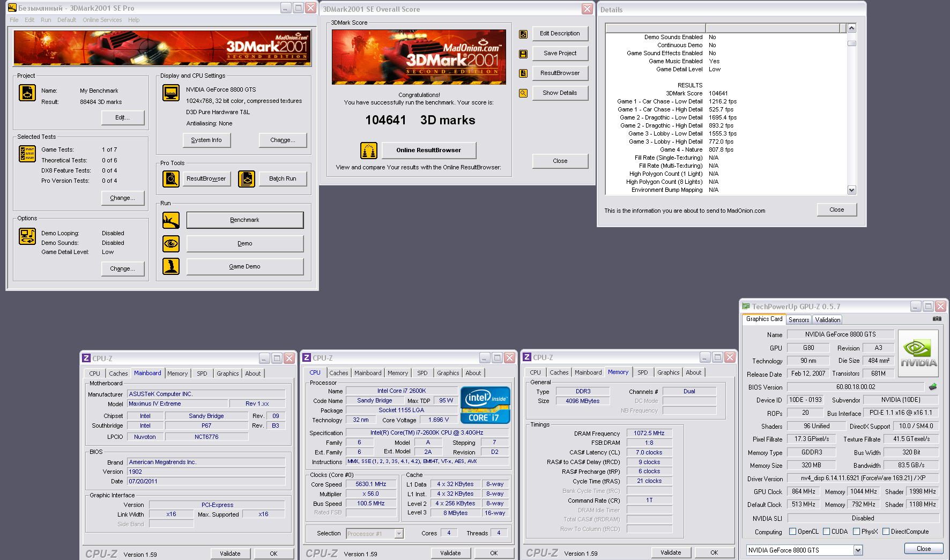Click the Edit... button under Project
Viewport: 950px width, 560px height.
(123, 118)
